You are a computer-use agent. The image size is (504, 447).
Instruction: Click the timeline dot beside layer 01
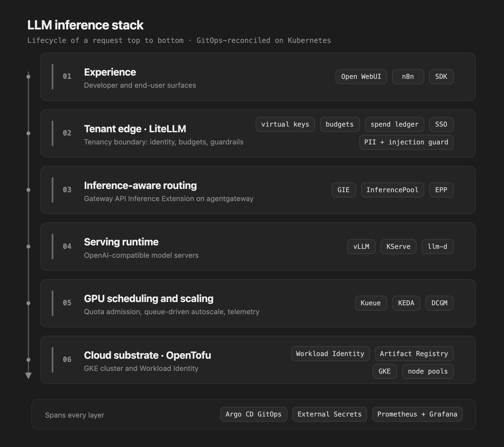point(28,77)
